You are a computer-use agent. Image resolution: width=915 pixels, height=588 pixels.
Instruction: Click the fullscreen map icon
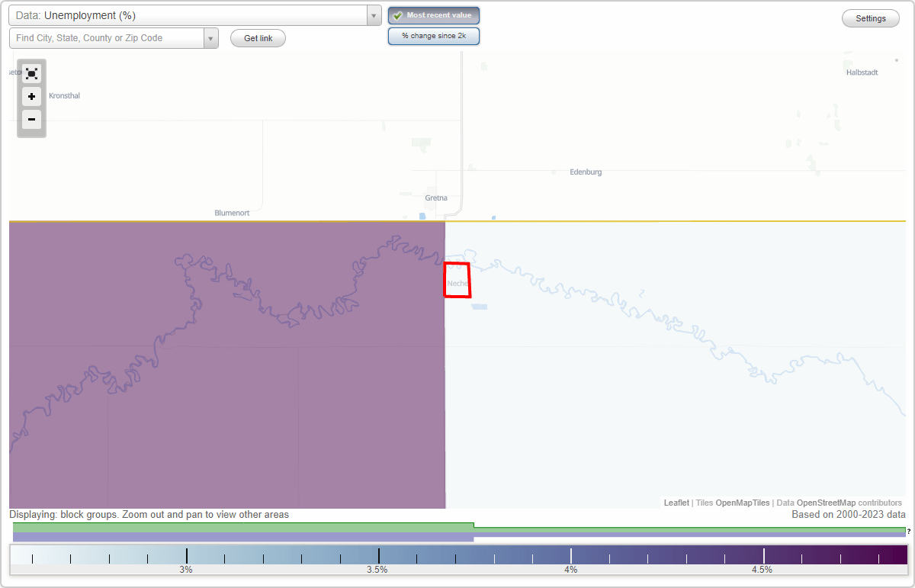[31, 73]
